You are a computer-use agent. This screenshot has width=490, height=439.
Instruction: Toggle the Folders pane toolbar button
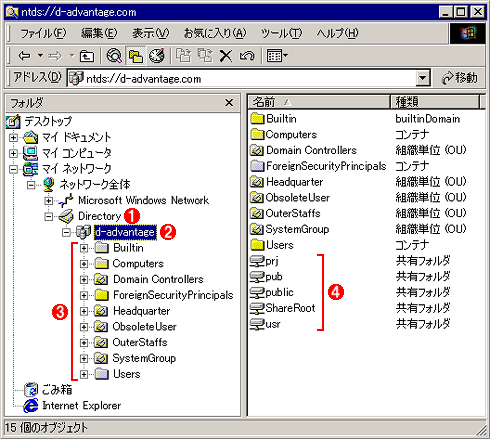click(x=135, y=56)
